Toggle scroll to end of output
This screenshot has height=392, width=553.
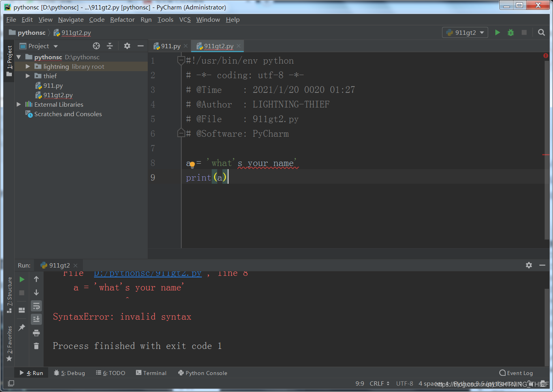pyautogui.click(x=36, y=319)
